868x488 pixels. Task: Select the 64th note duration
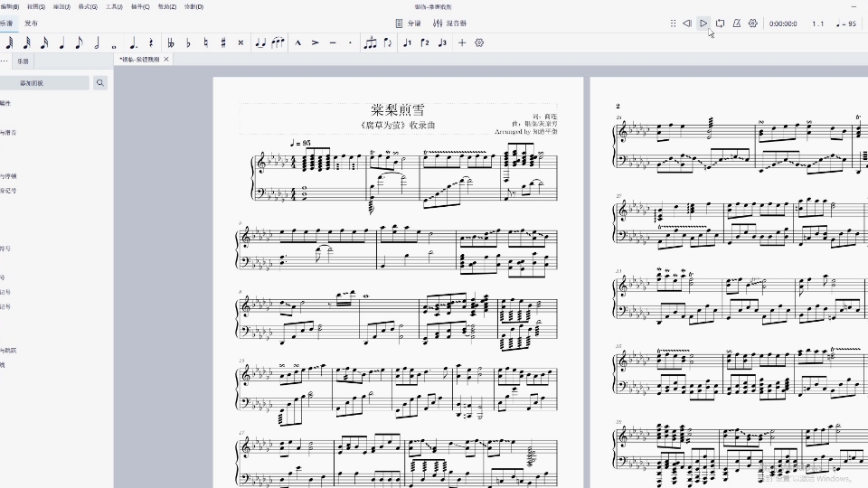coord(9,42)
